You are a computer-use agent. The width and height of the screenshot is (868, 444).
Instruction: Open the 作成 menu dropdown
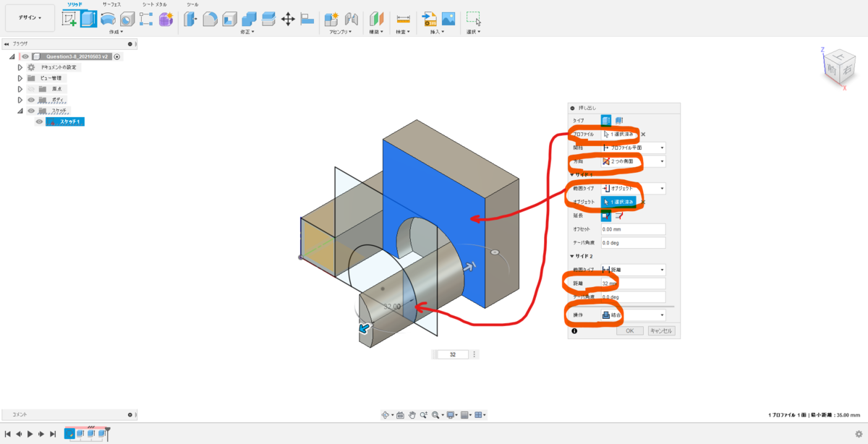(116, 32)
